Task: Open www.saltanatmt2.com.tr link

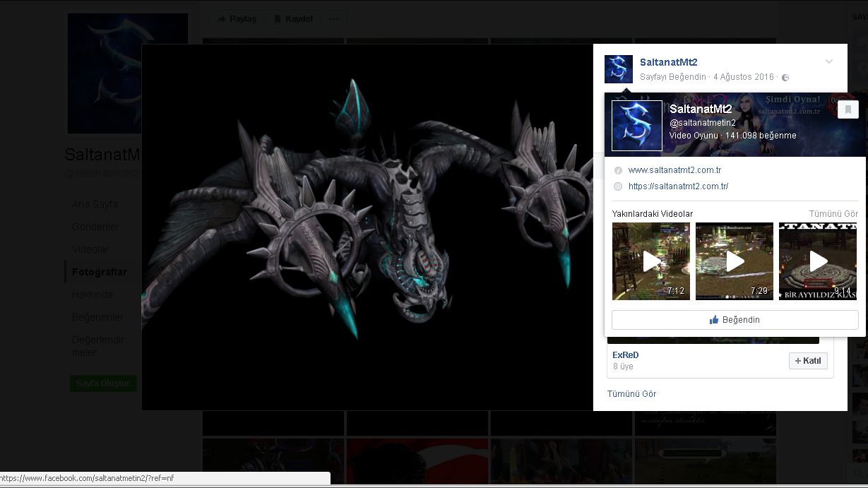Action: click(674, 170)
